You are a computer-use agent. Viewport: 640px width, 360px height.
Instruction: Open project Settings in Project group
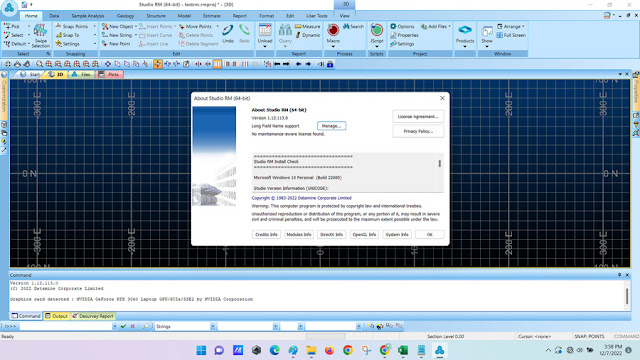[x=402, y=44]
